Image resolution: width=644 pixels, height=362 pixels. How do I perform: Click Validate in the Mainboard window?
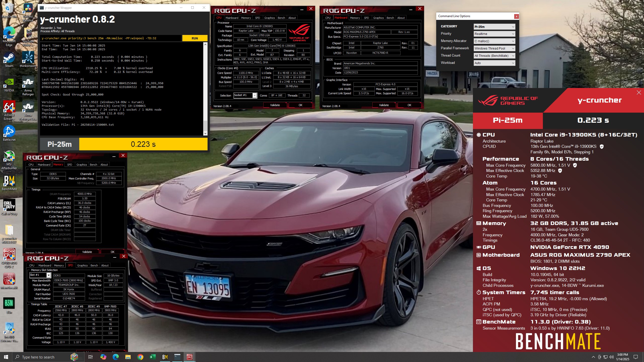[x=384, y=105]
